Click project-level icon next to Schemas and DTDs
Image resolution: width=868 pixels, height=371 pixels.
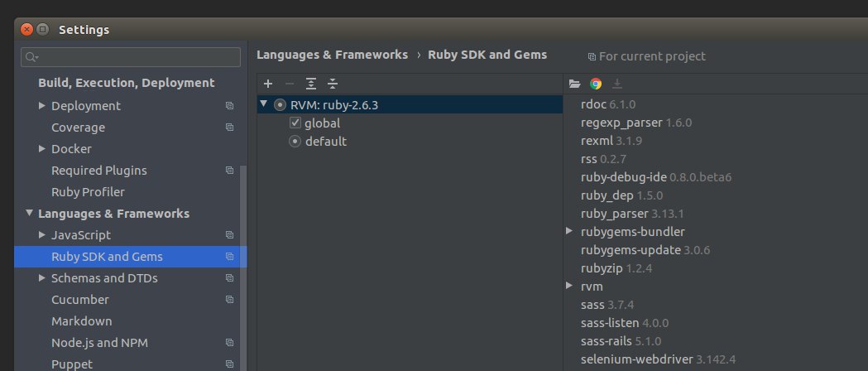[229, 278]
